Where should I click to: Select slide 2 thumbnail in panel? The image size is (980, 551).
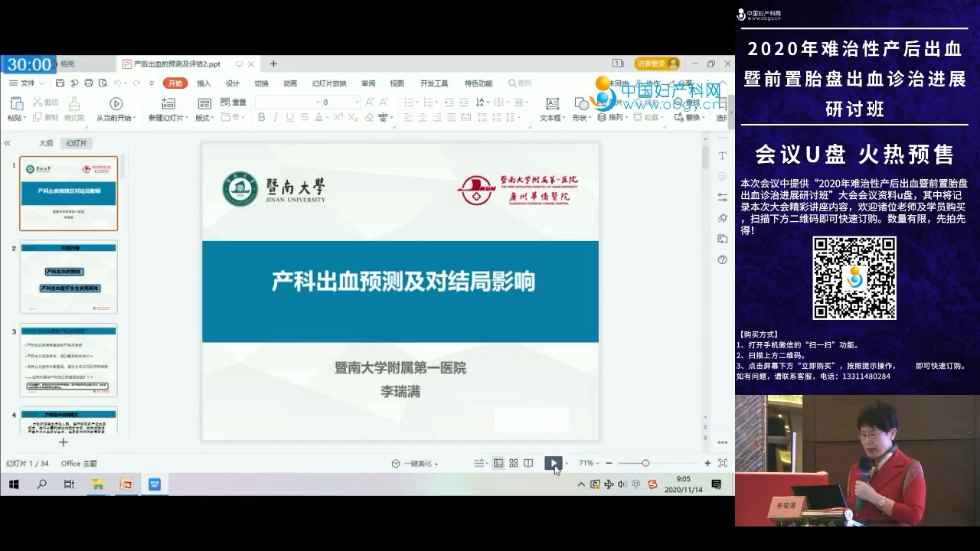[68, 277]
